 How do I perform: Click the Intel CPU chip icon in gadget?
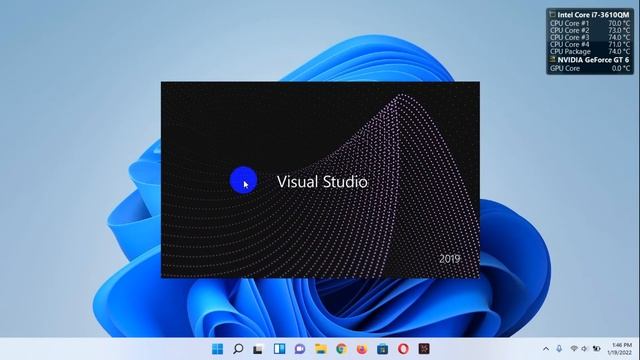[553, 15]
